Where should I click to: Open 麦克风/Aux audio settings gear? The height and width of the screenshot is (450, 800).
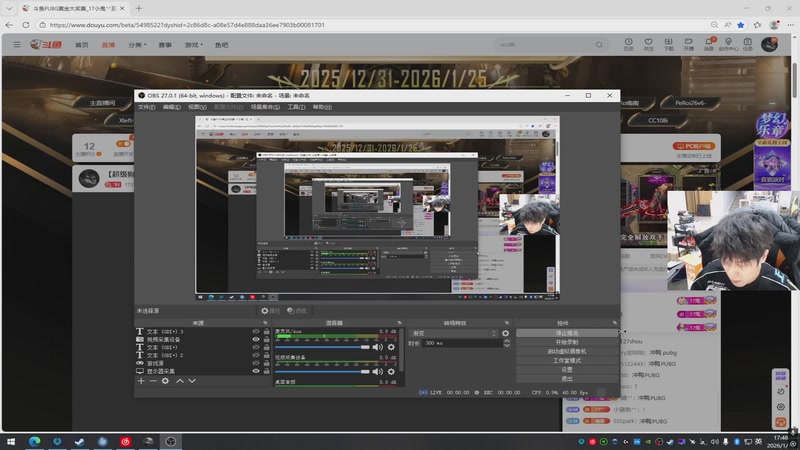pos(391,347)
